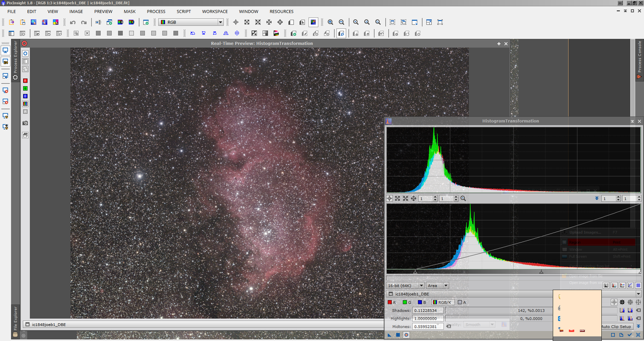The height and width of the screenshot is (341, 644).
Task: Click the Undo arrow in toolbar
Action: tap(73, 22)
